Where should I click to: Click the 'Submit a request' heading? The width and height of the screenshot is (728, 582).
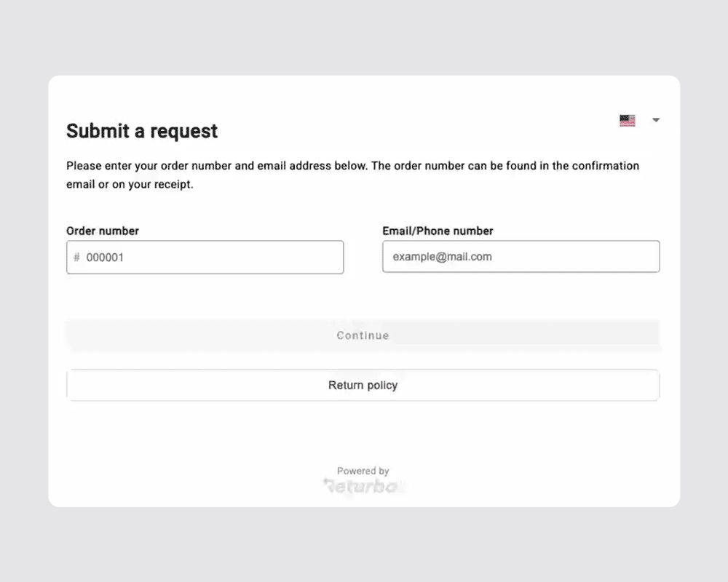pyautogui.click(x=142, y=131)
